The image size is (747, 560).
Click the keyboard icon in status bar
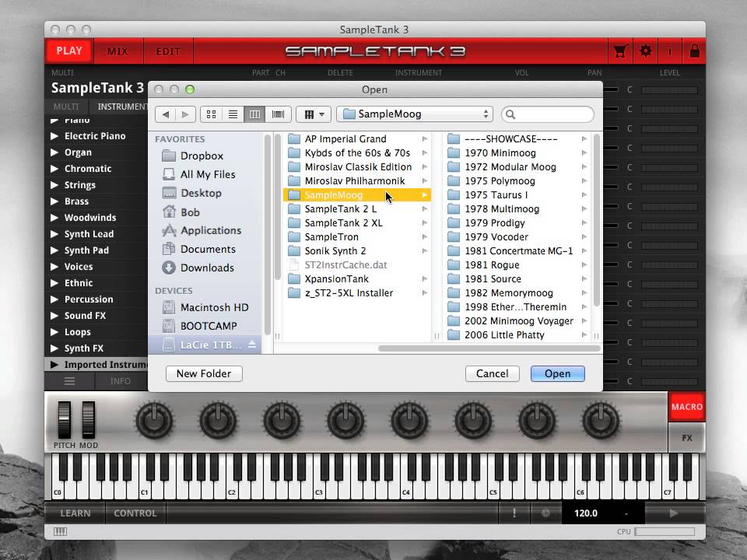[x=61, y=531]
